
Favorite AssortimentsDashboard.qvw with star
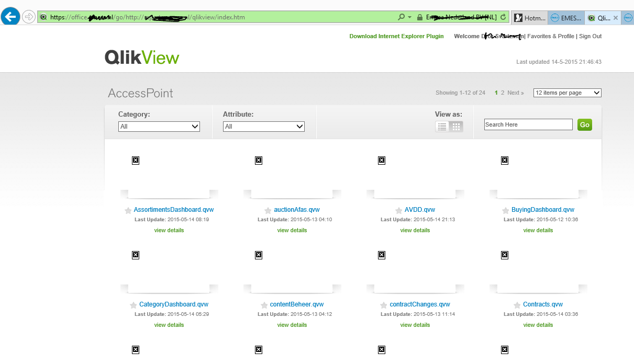click(x=128, y=211)
